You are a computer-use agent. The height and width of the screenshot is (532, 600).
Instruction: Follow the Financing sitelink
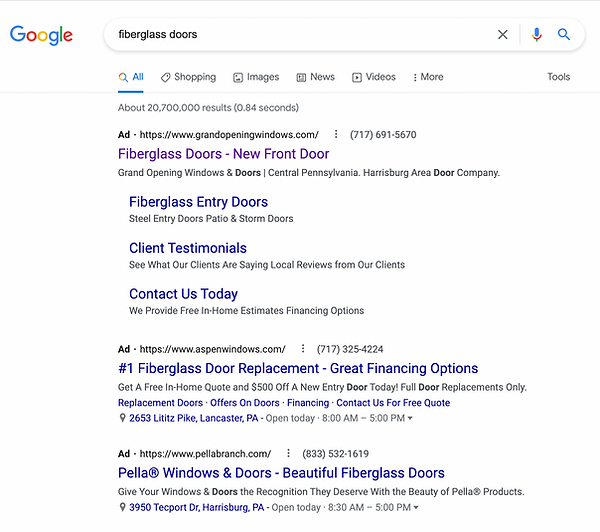(x=308, y=403)
